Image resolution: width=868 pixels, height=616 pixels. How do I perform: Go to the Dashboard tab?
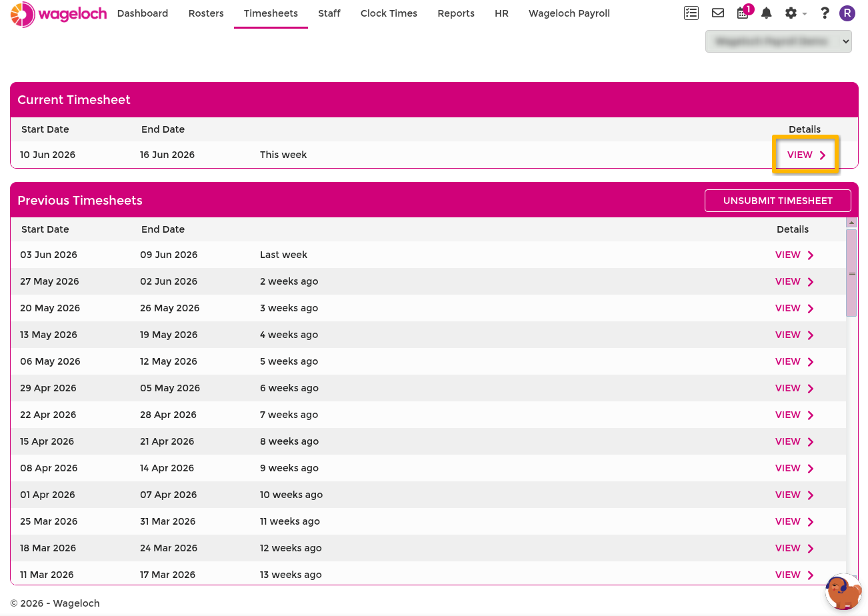(x=143, y=13)
